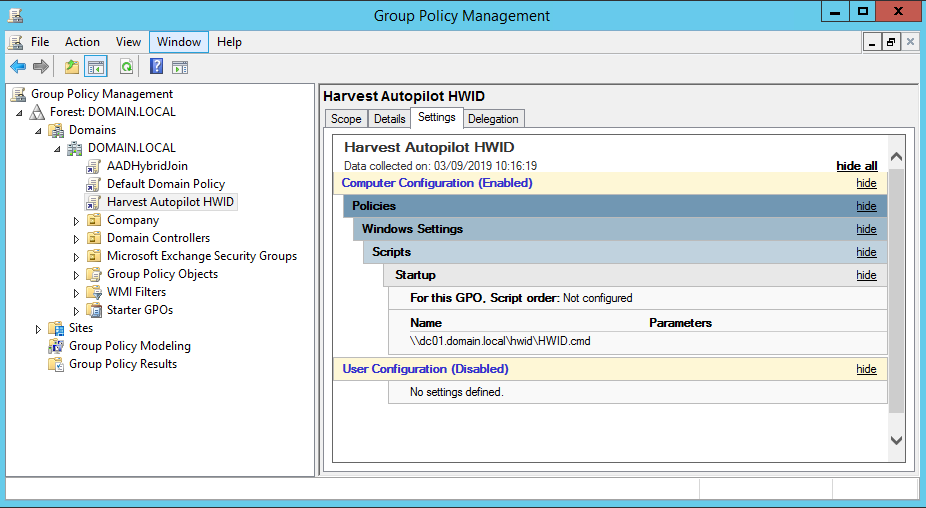Hide the Windows Settings section
Viewport: 926px width, 508px height.
tap(866, 229)
